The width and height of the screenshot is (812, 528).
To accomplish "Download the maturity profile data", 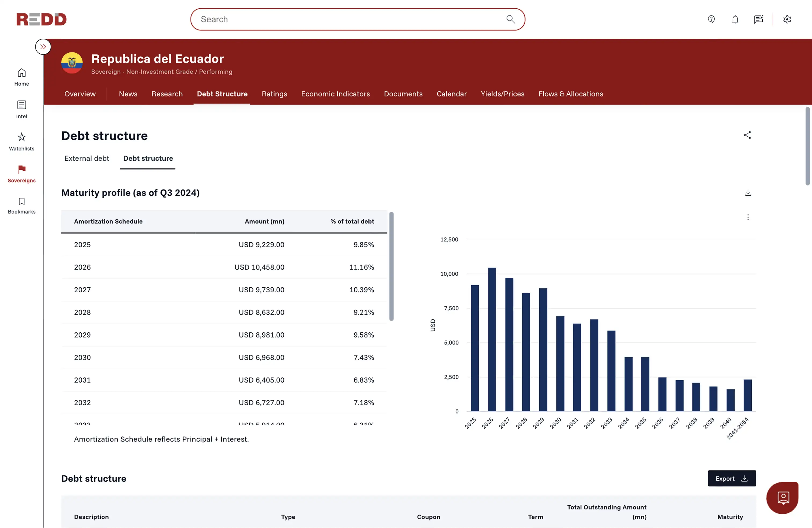I will pyautogui.click(x=748, y=193).
